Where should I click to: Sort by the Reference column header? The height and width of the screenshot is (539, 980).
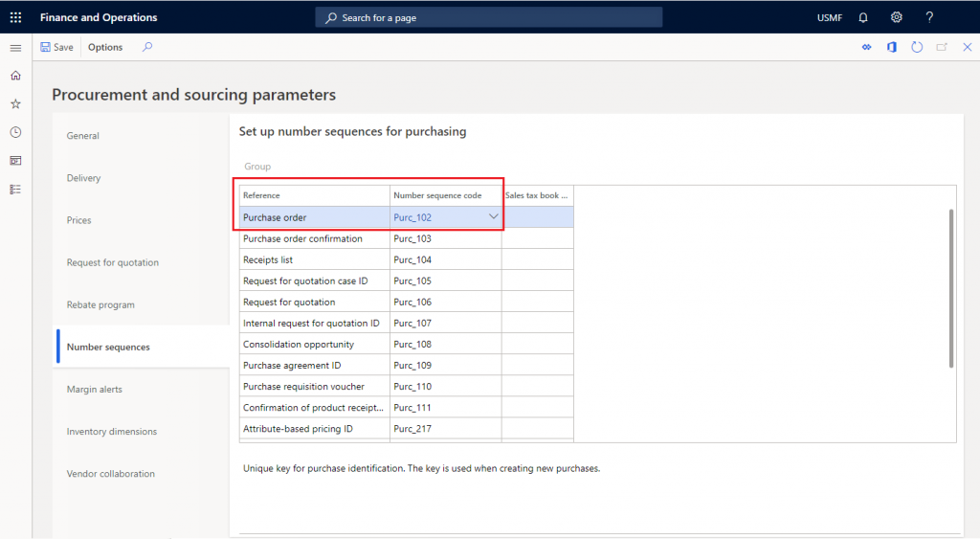314,195
